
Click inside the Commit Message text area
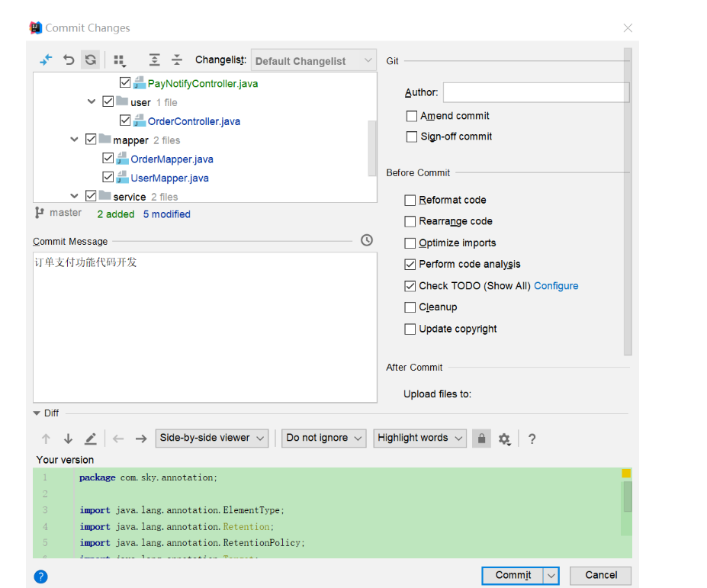tap(205, 327)
